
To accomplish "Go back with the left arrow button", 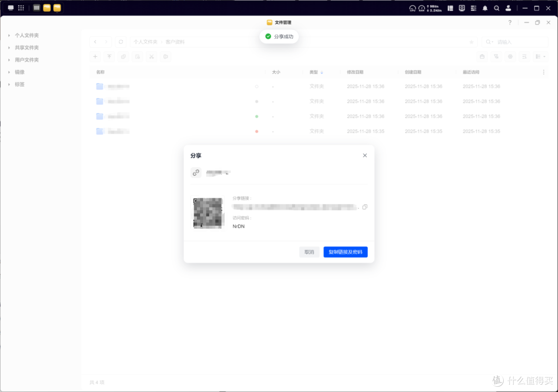I will click(96, 42).
